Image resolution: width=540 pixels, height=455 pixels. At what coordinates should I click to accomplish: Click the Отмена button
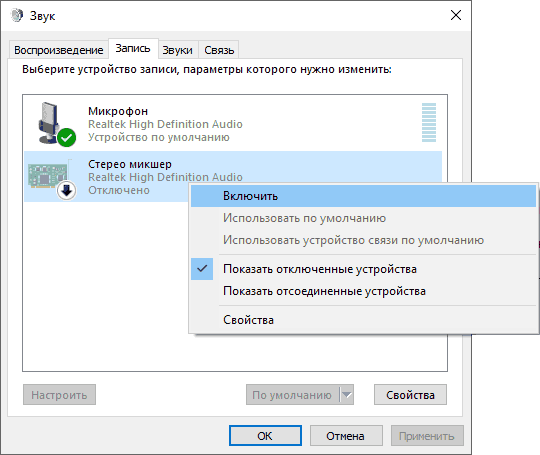[346, 436]
